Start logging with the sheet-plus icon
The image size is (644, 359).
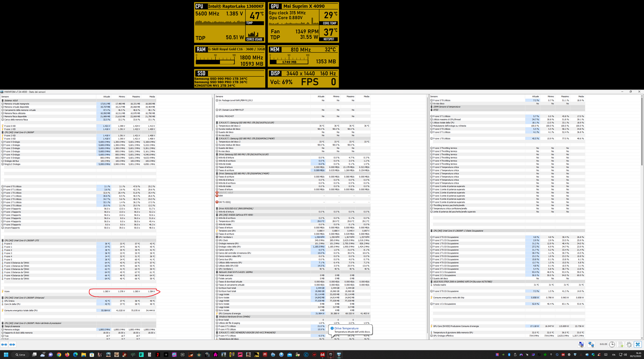point(621,344)
